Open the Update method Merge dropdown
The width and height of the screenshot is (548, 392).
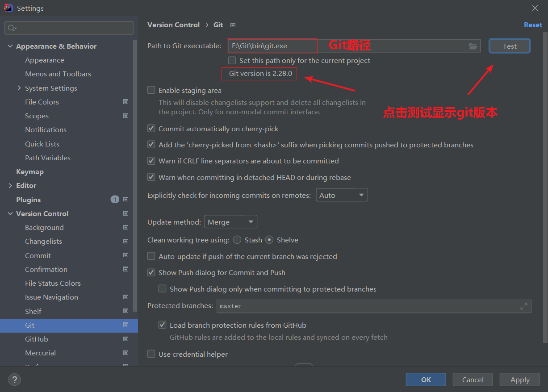pyautogui.click(x=230, y=222)
